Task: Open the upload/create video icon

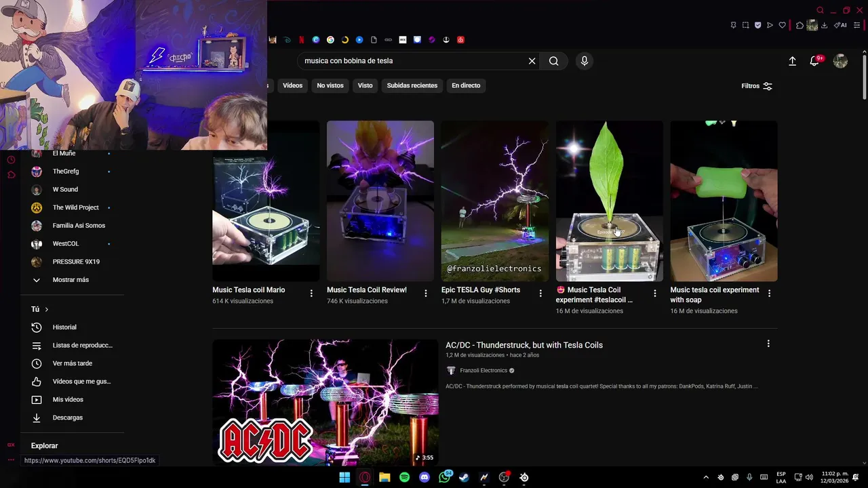Action: click(792, 61)
